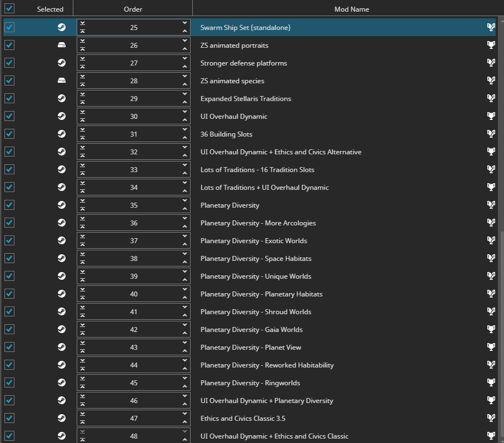Click the trophy icon for ZS animated portraits

tap(491, 46)
